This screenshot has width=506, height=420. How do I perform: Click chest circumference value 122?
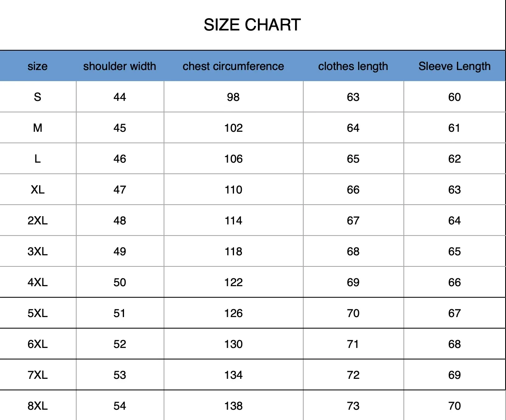point(233,282)
